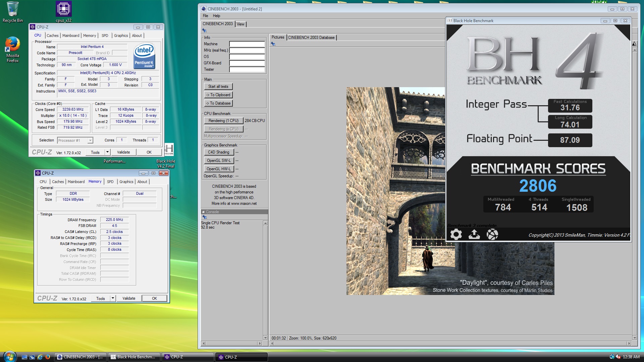Click the 12:38 AM taskbar clock
The image size is (644, 362).
point(631,357)
